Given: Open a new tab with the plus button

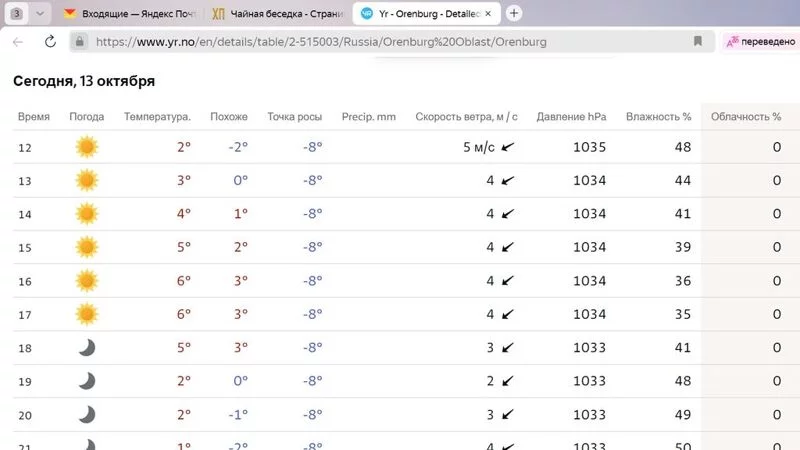Looking at the screenshot, I should 514,14.
